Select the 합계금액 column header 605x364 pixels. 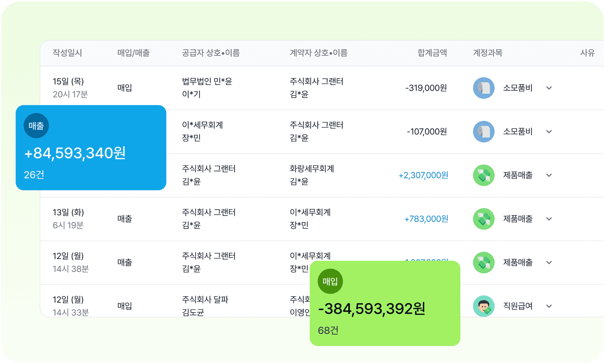tap(432, 53)
